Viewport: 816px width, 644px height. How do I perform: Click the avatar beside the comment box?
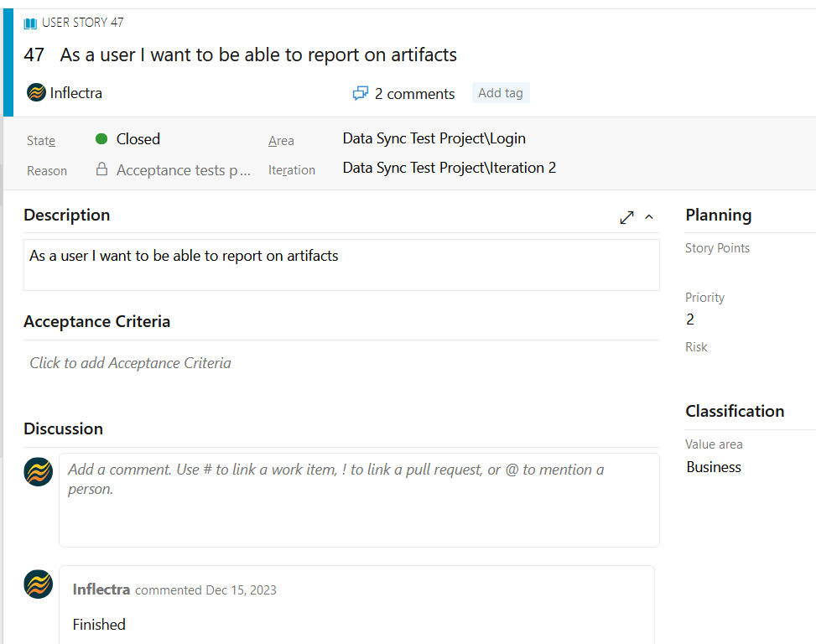[x=39, y=472]
